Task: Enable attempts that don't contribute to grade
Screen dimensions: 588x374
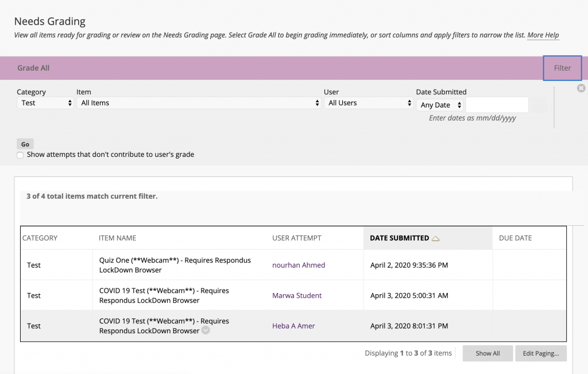Action: (20, 155)
